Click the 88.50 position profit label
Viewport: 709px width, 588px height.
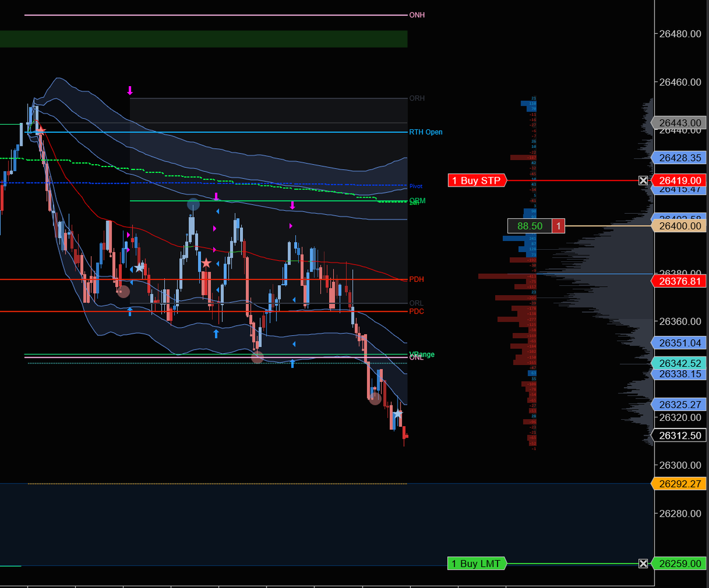click(x=529, y=226)
